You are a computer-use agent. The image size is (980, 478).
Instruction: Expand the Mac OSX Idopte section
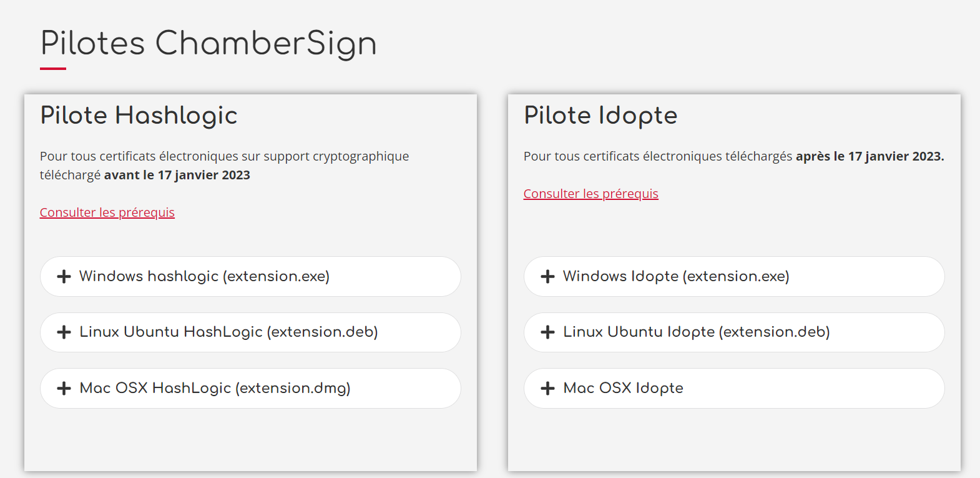click(623, 388)
